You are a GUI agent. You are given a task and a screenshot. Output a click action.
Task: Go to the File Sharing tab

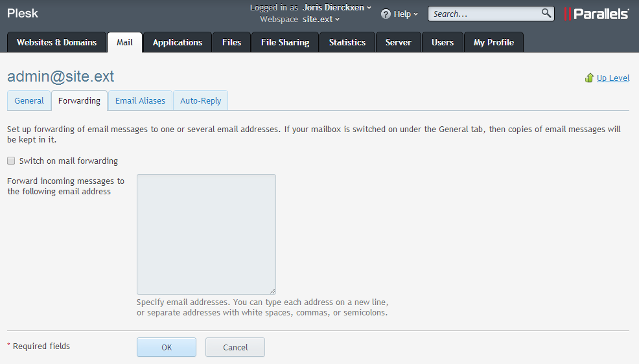click(285, 42)
